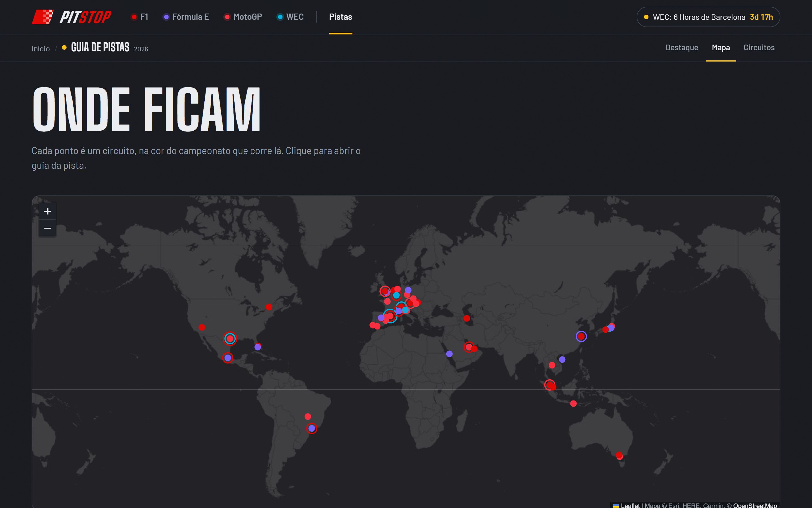The image size is (812, 508).
Task: Click the purple marker in northern Germany
Action: [408, 290]
